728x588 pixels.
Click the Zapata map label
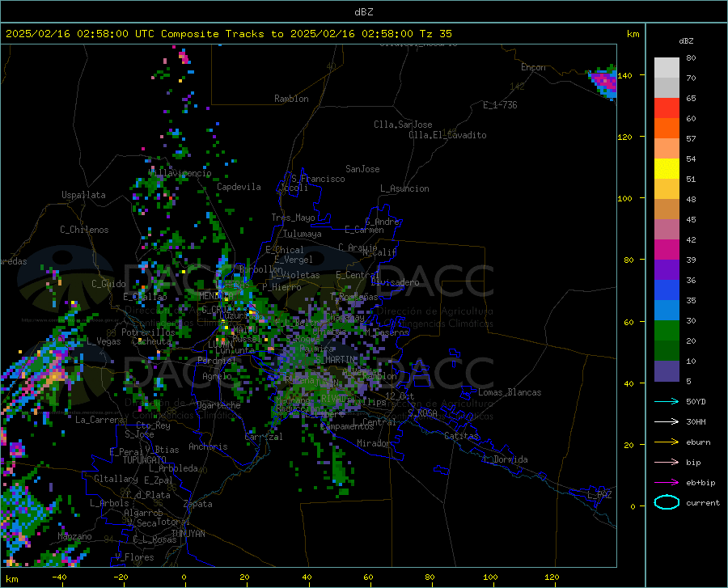[x=198, y=504]
